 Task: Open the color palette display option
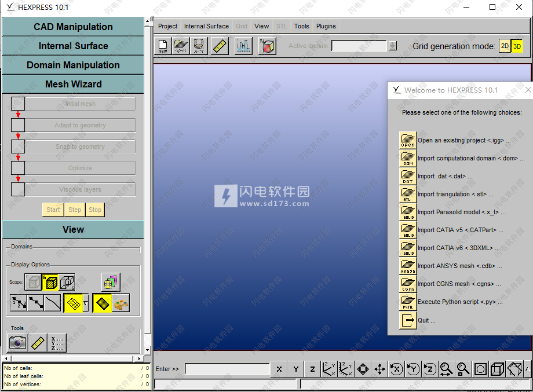(x=121, y=303)
